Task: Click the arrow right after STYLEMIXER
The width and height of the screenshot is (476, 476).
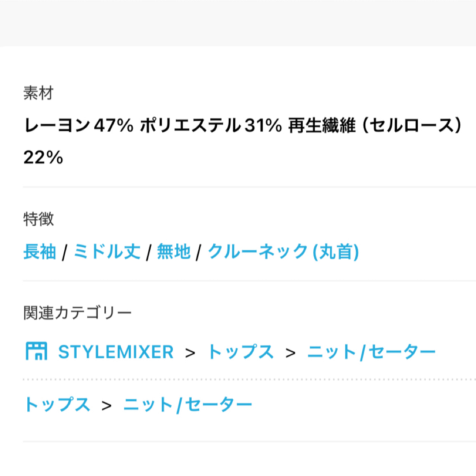Action: (x=190, y=353)
